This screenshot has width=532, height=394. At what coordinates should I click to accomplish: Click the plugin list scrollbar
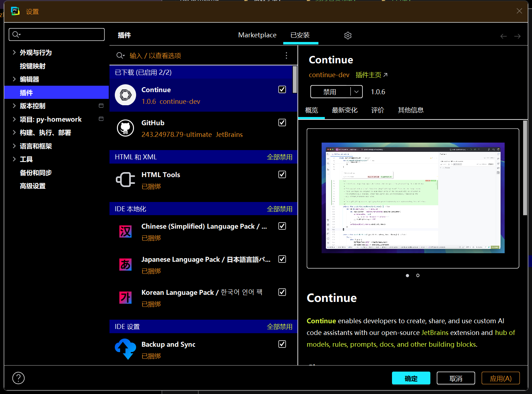295,80
